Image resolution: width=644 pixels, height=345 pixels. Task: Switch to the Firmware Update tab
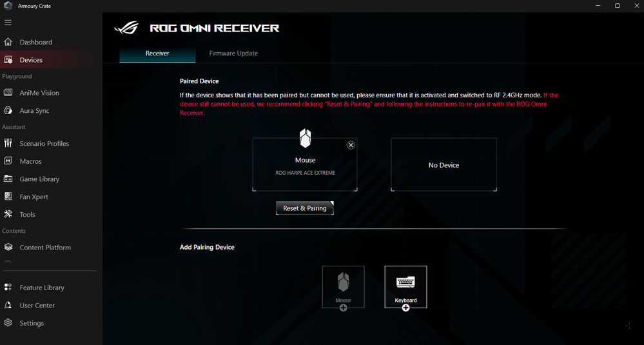point(233,54)
